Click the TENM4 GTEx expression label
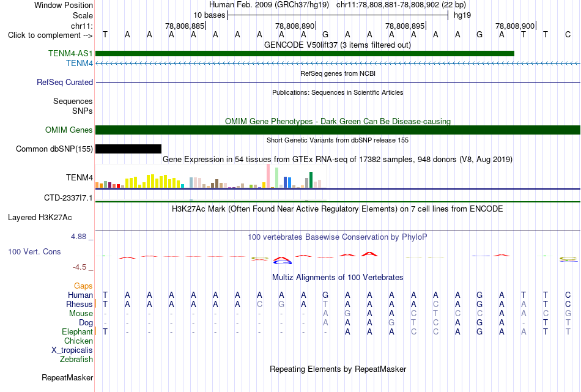The height and width of the screenshot is (392, 581). point(80,178)
